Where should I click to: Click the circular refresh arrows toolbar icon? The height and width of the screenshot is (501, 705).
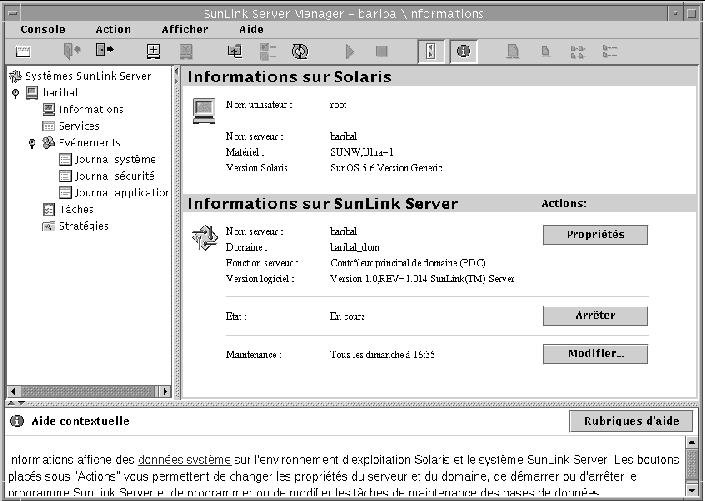pyautogui.click(x=300, y=51)
